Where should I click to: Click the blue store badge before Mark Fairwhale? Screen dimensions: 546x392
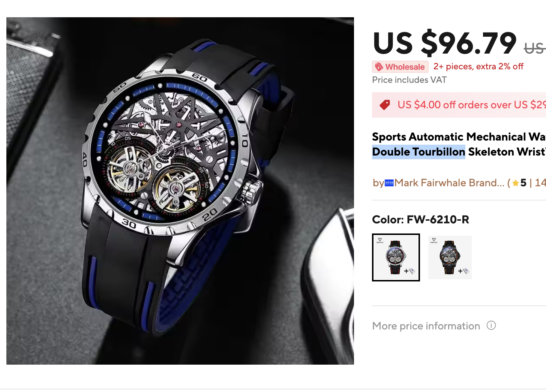[389, 183]
